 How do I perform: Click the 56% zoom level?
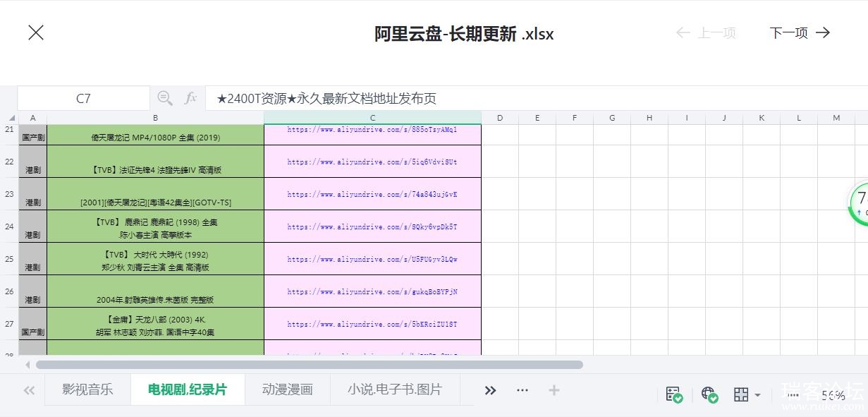[833, 395]
